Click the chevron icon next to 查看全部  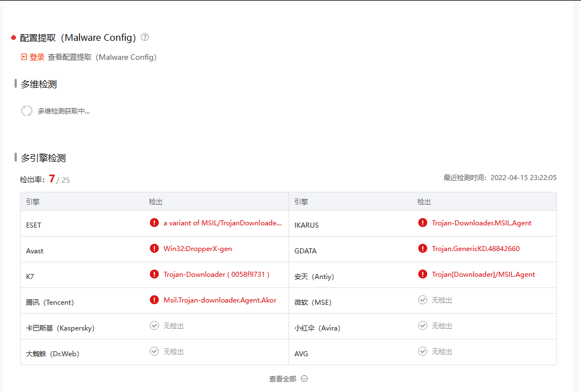[x=304, y=379]
